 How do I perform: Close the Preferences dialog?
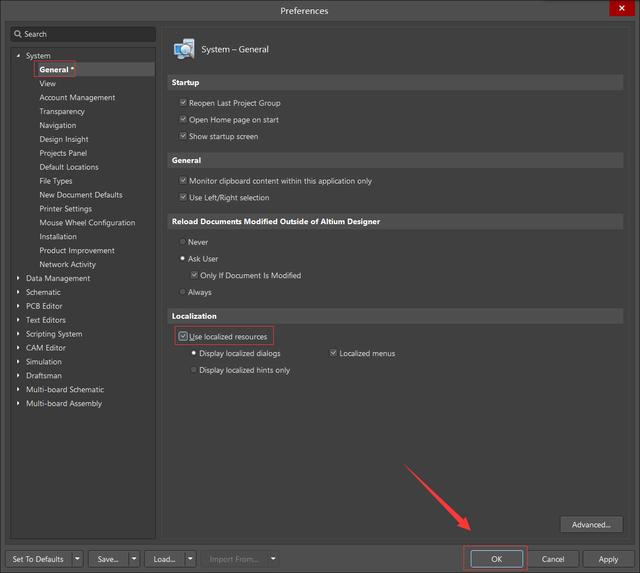click(x=621, y=8)
